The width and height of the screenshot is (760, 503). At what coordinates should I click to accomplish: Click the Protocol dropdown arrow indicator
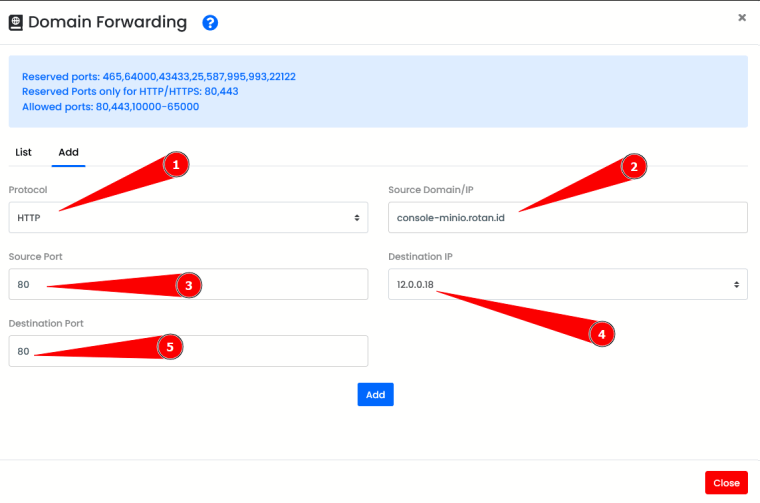357,218
